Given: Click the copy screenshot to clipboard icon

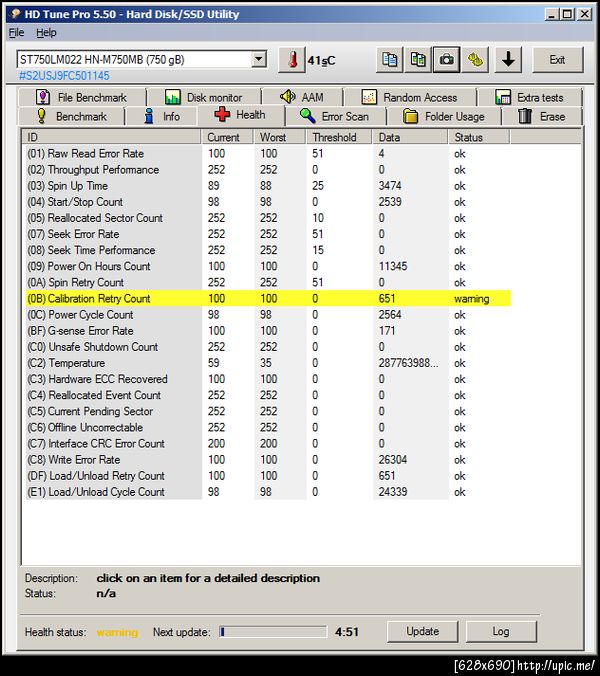Looking at the screenshot, I should pyautogui.click(x=418, y=60).
